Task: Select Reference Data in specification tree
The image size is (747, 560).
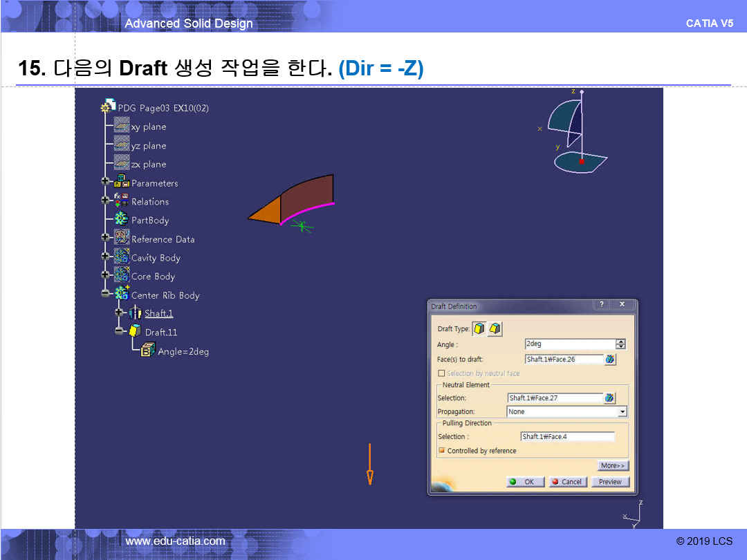Action: point(163,239)
